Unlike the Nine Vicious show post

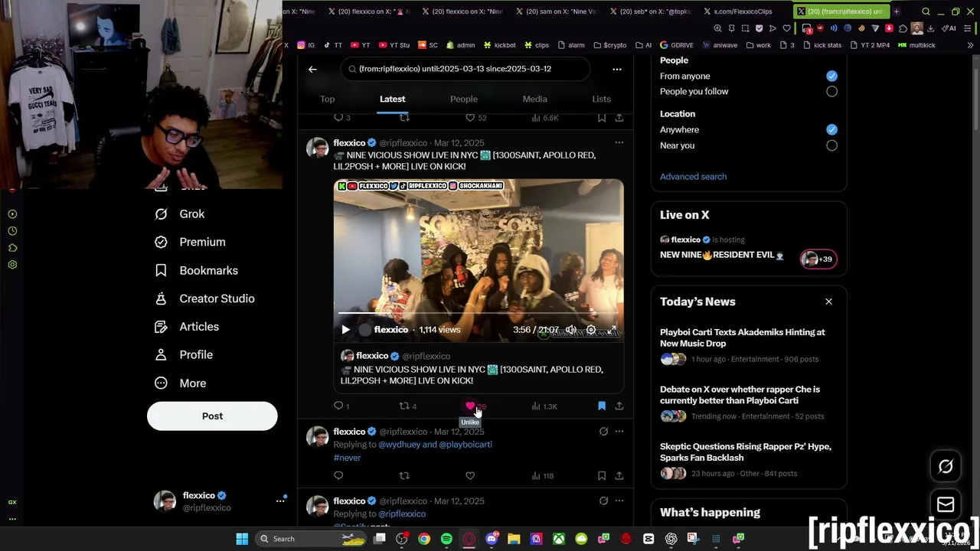pos(470,406)
